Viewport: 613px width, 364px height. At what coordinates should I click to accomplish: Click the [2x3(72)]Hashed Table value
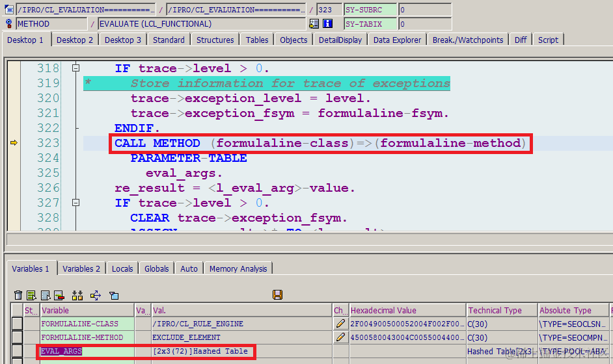[x=200, y=351]
